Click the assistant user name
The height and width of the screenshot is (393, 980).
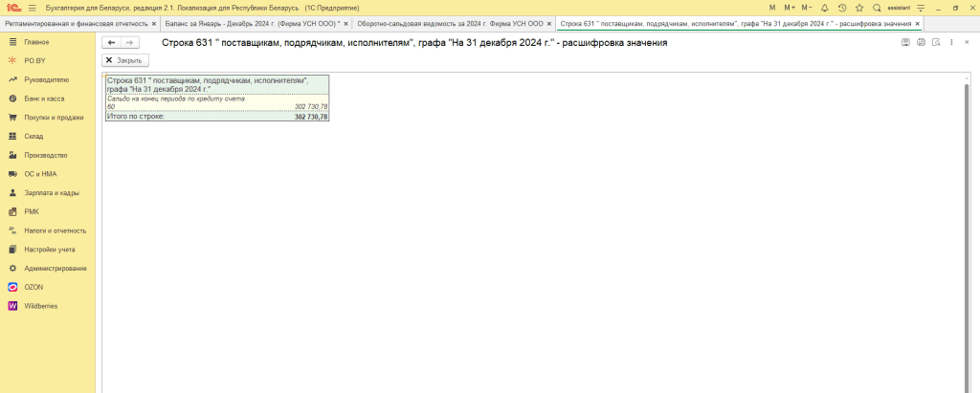tap(898, 8)
